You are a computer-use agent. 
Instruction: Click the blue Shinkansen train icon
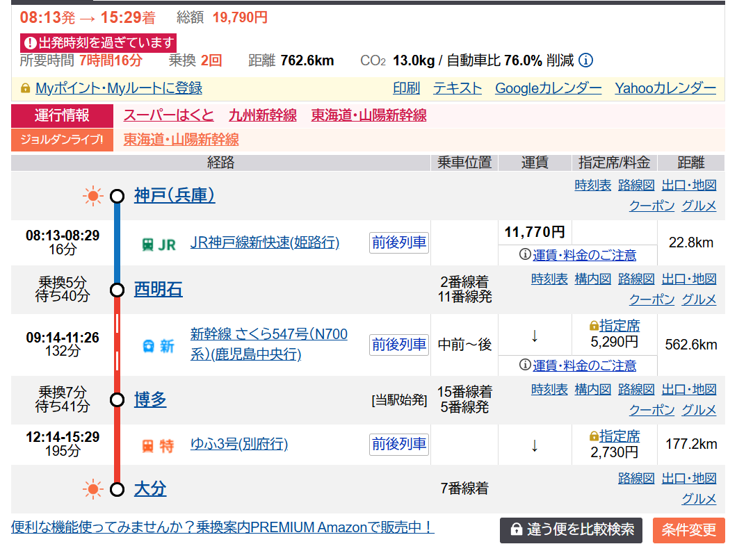click(148, 346)
